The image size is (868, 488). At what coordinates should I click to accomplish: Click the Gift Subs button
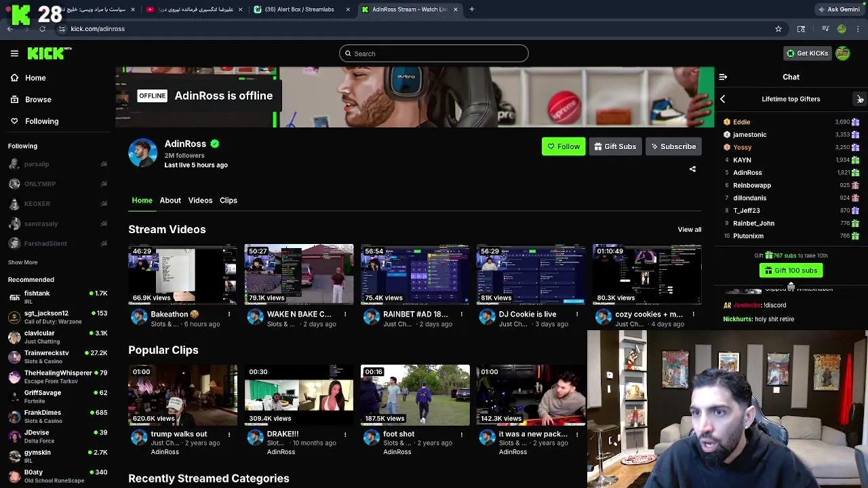(615, 146)
